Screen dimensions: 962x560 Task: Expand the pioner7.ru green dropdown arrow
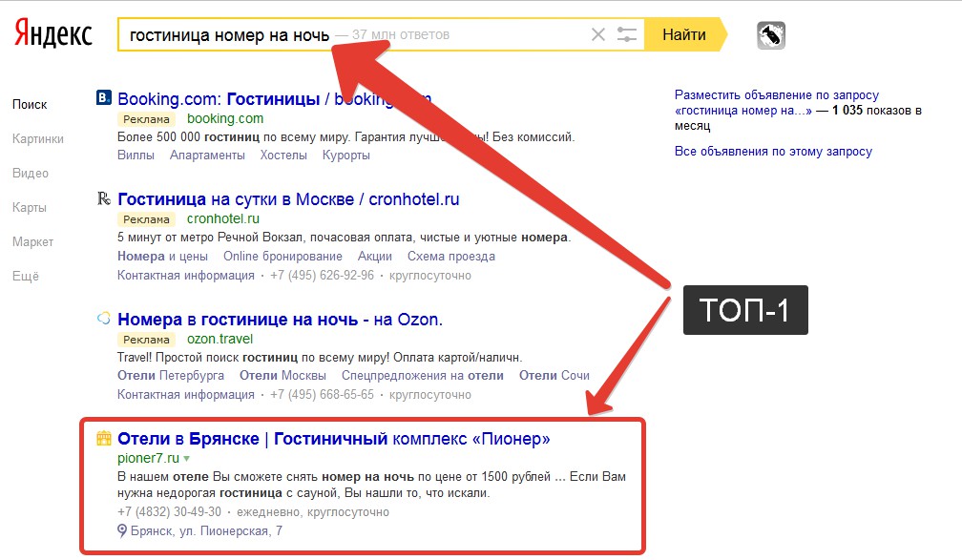187,459
